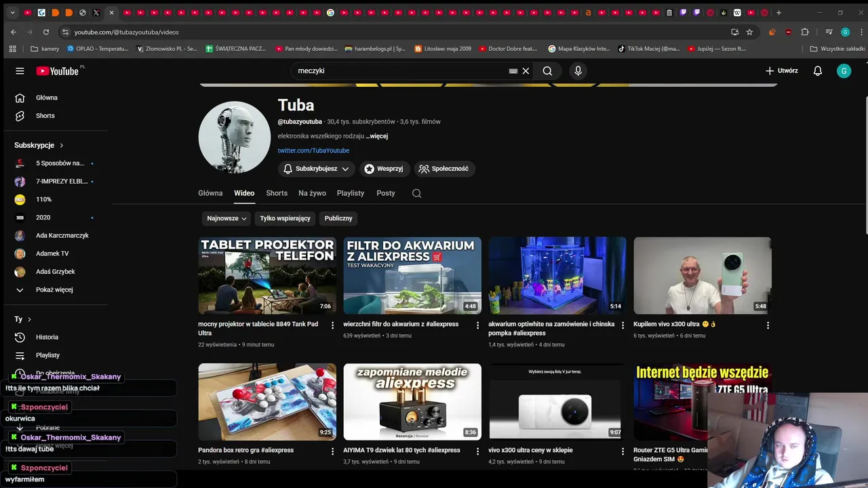The width and height of the screenshot is (868, 488).
Task: Click the Tuba channel avatar
Action: (235, 138)
